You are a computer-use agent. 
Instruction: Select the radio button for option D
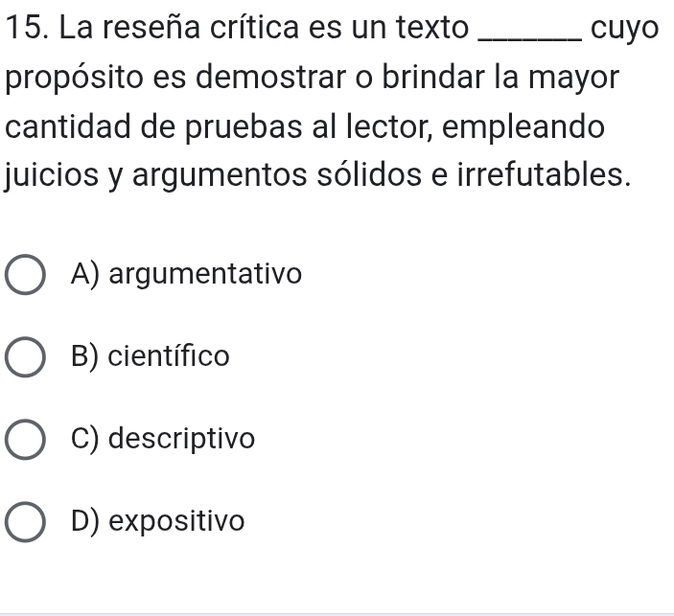coord(25,522)
